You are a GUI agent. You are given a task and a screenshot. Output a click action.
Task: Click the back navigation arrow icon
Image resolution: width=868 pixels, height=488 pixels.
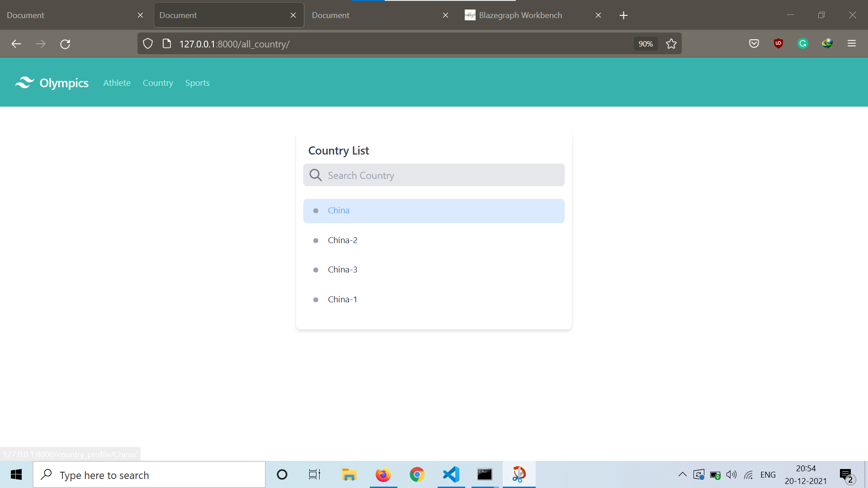(16, 43)
